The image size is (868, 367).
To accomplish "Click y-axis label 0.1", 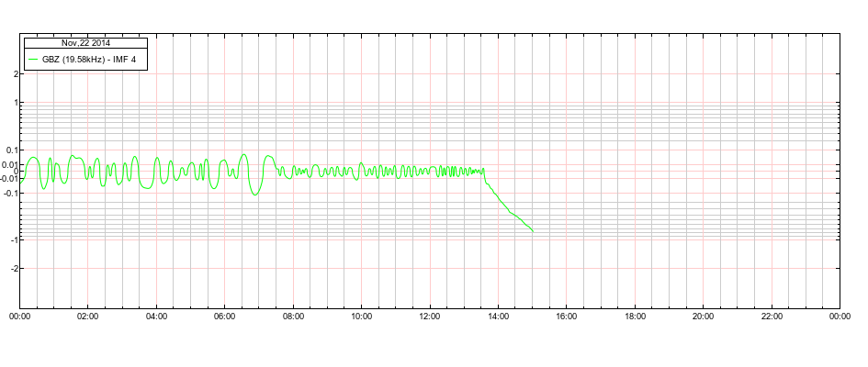I will pos(11,150).
